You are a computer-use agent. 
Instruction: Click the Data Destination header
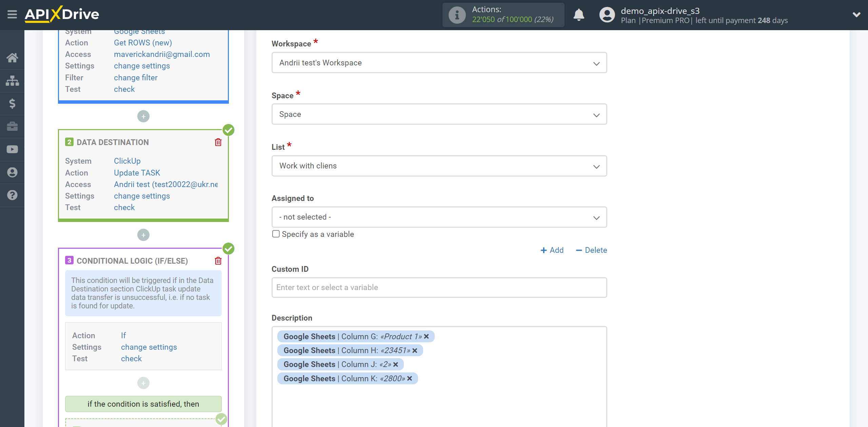click(x=113, y=142)
